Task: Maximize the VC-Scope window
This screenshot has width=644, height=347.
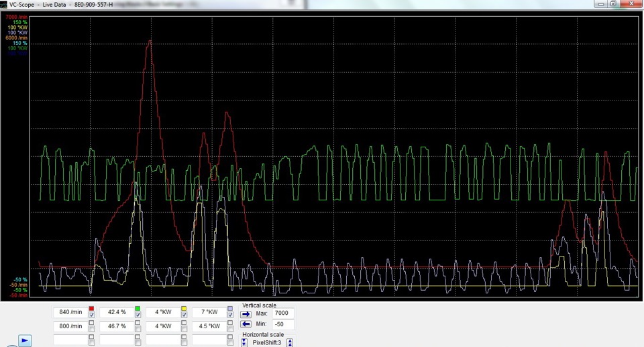Action: tap(613, 4)
